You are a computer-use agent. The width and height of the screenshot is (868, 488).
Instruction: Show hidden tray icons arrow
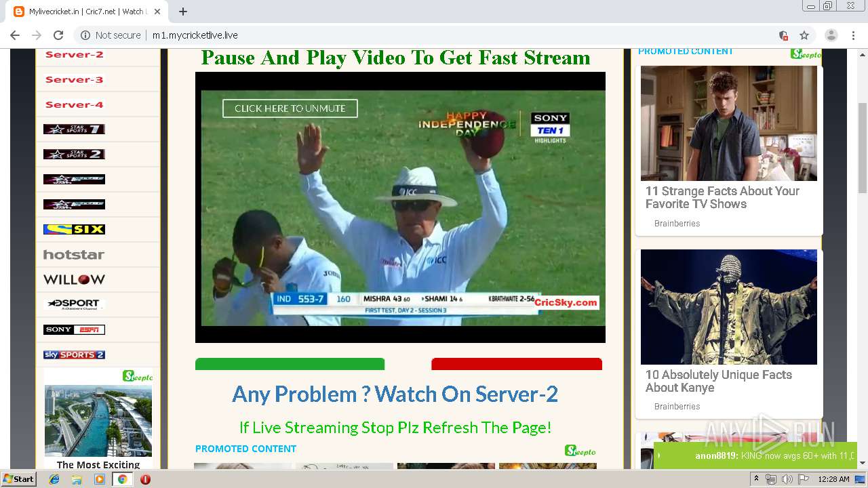point(757,479)
